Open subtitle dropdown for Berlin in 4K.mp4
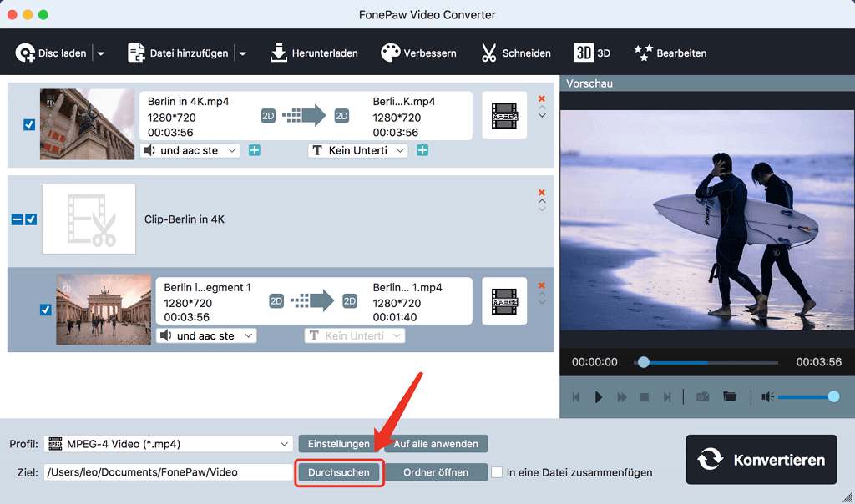Screen dimensions: 855x504 click(357, 150)
